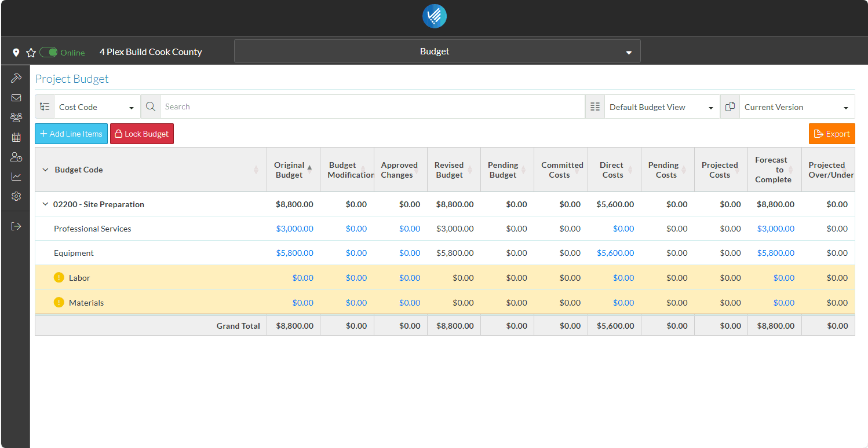Sort by the Original Budget column header
The width and height of the screenshot is (868, 448).
point(289,170)
